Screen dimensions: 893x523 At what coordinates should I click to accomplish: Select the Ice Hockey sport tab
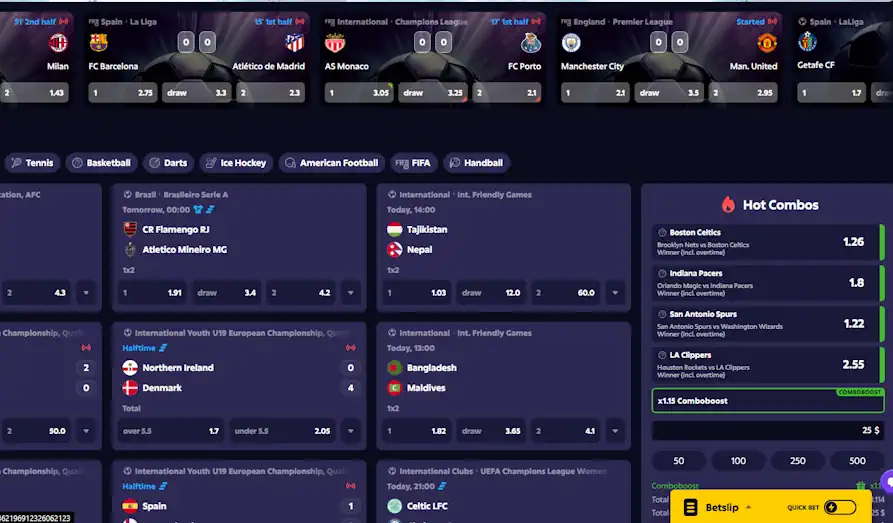[x=236, y=163]
